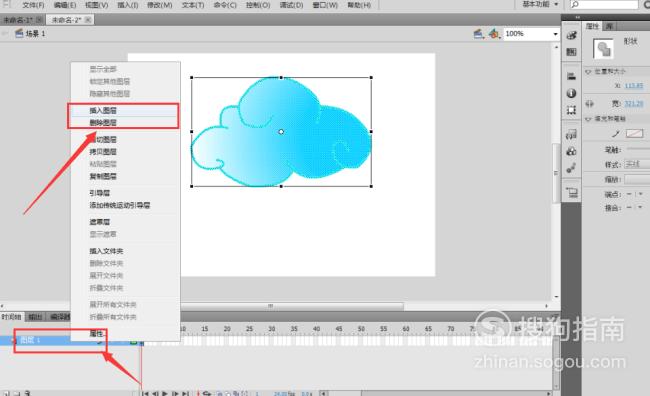This screenshot has width=650, height=396.
Task: Open the Edit Scene icon menu
Action: click(x=479, y=34)
